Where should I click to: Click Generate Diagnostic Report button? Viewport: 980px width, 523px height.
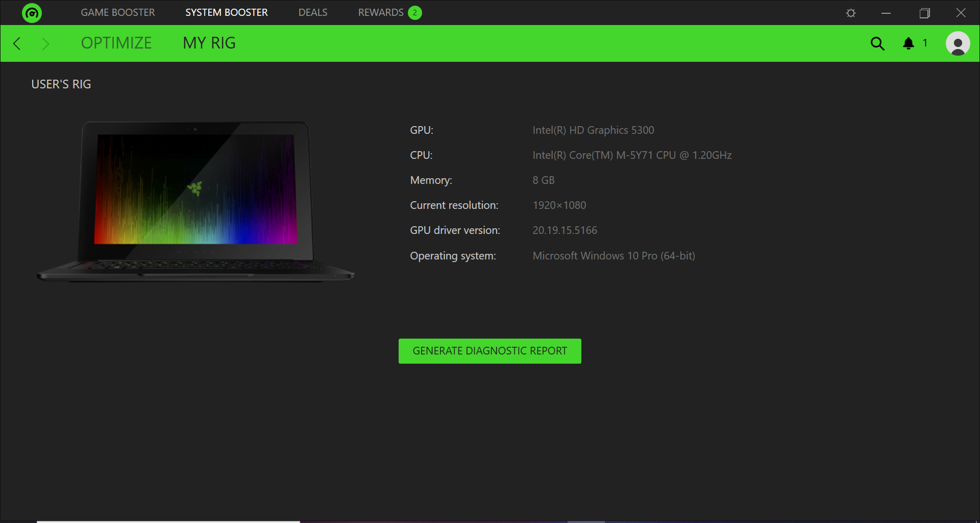coord(490,351)
